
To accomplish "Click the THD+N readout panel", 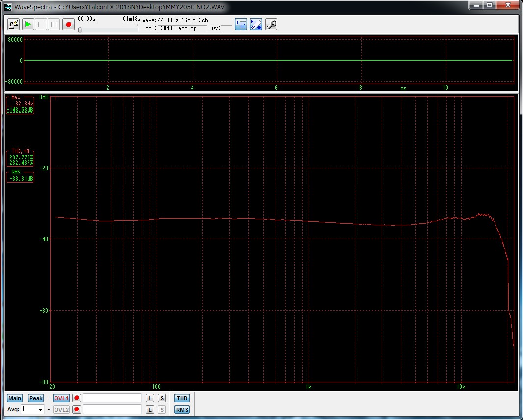I will [x=20, y=157].
